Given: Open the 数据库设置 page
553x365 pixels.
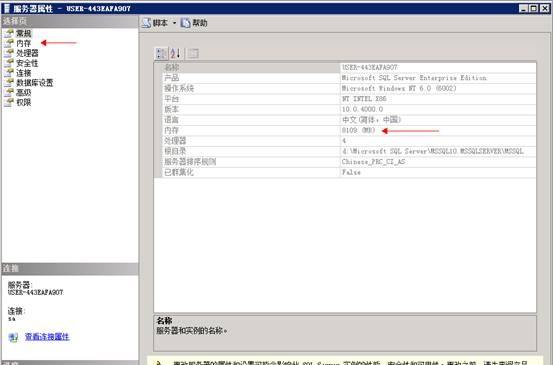Looking at the screenshot, I should (35, 83).
